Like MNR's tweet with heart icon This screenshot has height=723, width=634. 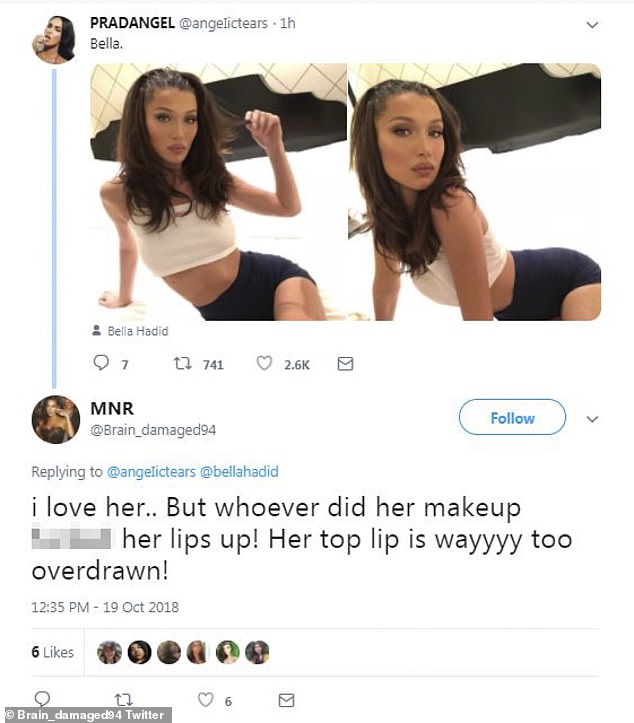coord(205,700)
